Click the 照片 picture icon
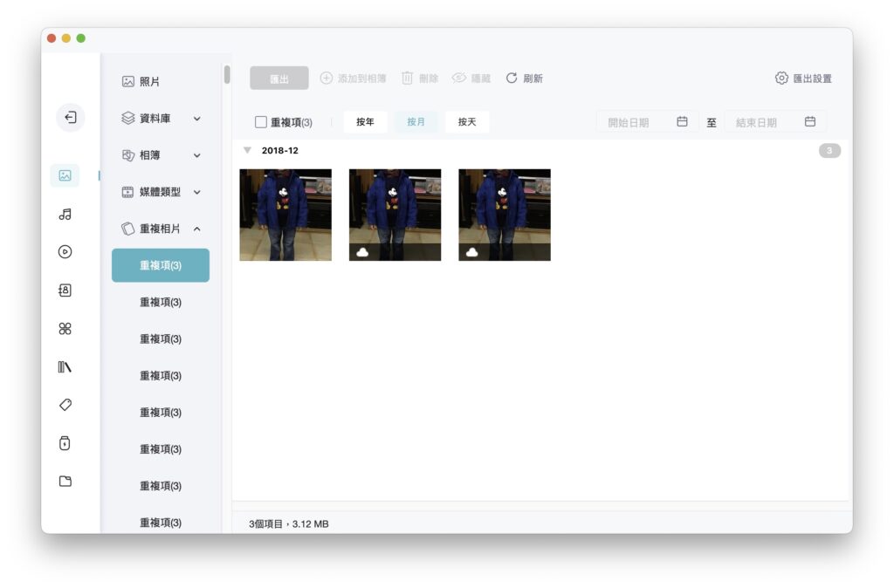Image resolution: width=894 pixels, height=588 pixels. (128, 81)
